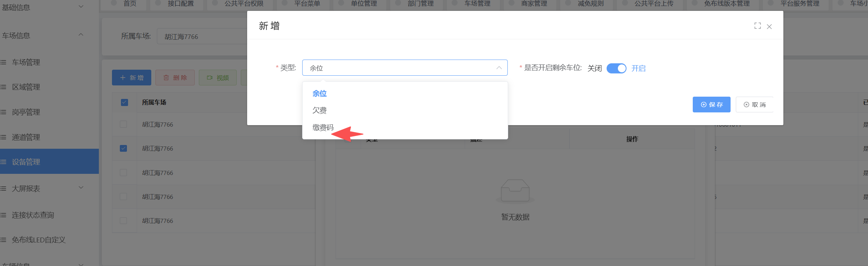Check the first 胡江海7766 row checkbox
868x266 pixels.
tap(123, 124)
